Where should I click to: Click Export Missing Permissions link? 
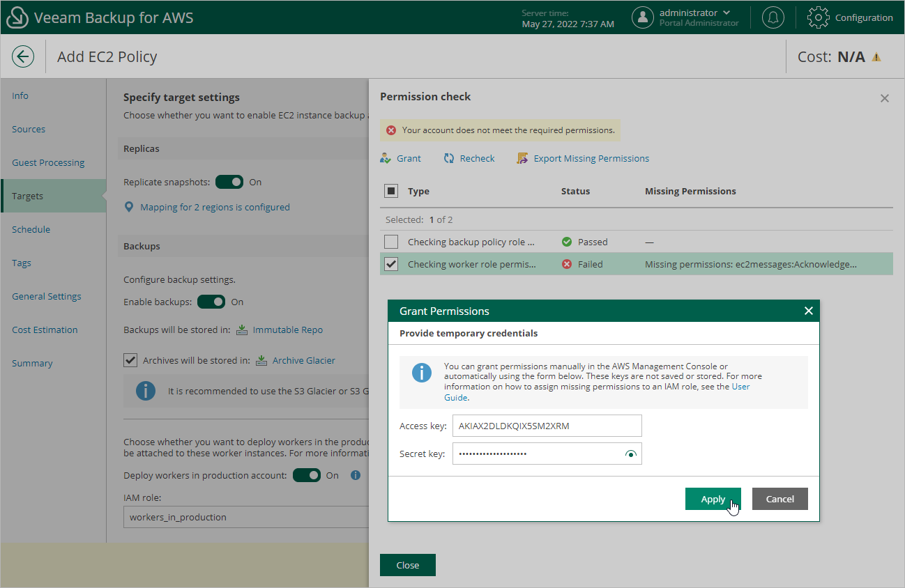coord(591,158)
